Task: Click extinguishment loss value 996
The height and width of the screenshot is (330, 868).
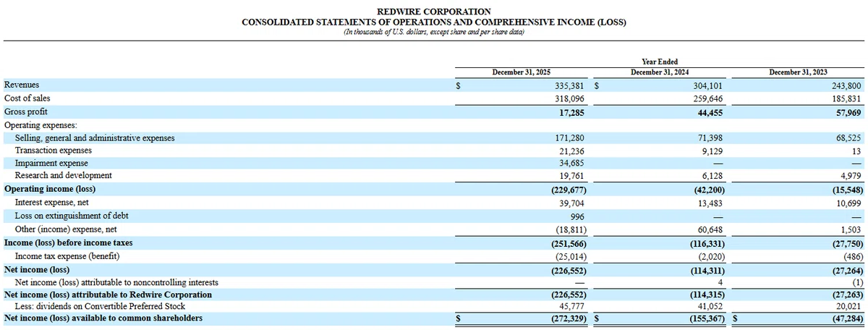Action: coord(576,216)
